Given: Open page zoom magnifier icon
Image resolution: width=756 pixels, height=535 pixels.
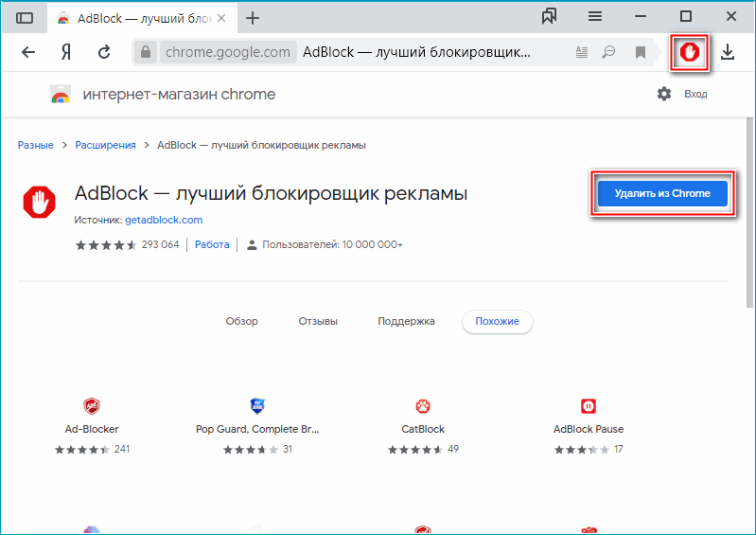Looking at the screenshot, I should (x=608, y=52).
